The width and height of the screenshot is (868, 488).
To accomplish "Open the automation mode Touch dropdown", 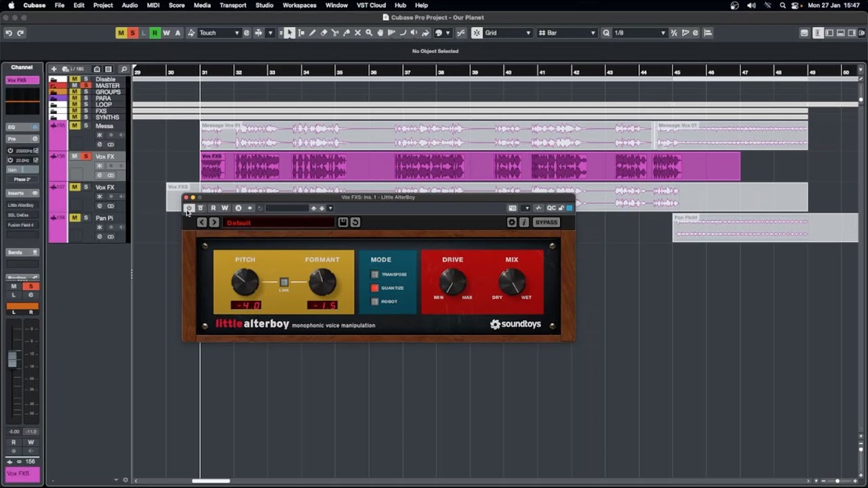I will [x=219, y=33].
